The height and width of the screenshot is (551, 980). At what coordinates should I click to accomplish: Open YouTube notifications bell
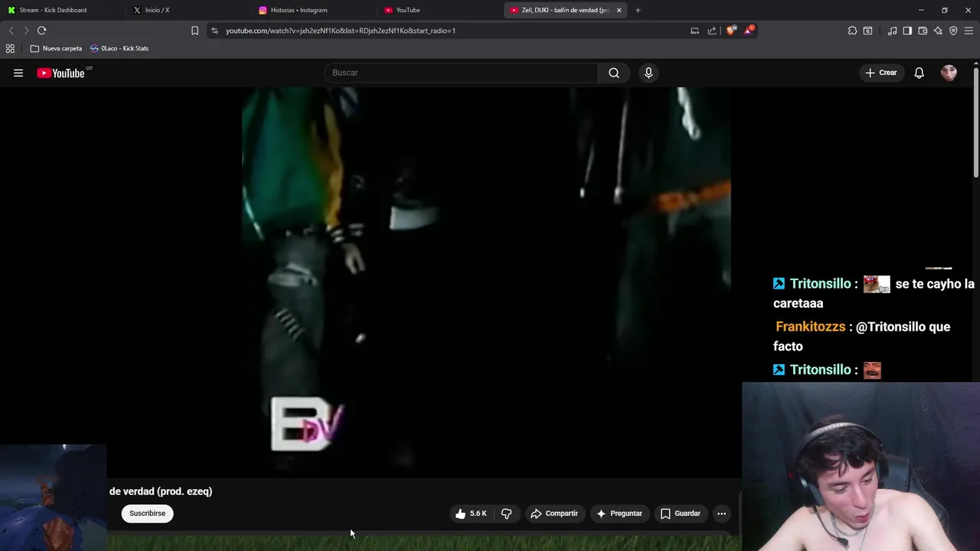[x=920, y=73]
